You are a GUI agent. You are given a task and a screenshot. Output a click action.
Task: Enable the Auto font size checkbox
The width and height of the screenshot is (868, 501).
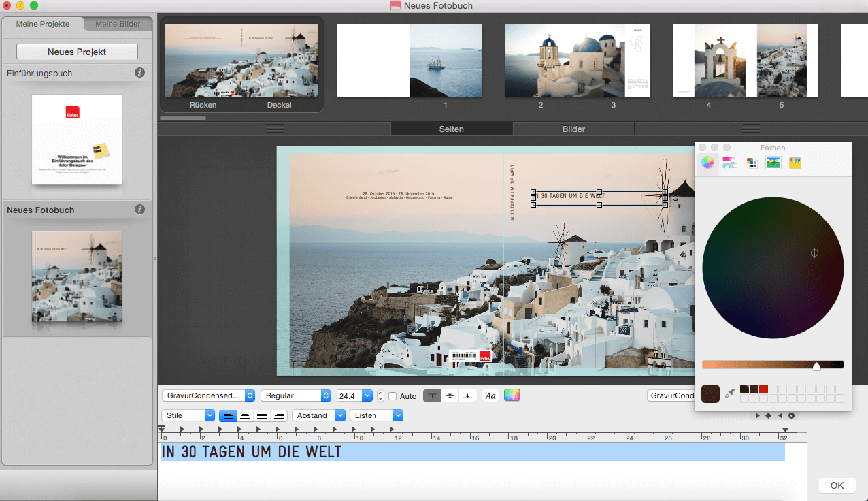pyautogui.click(x=393, y=396)
